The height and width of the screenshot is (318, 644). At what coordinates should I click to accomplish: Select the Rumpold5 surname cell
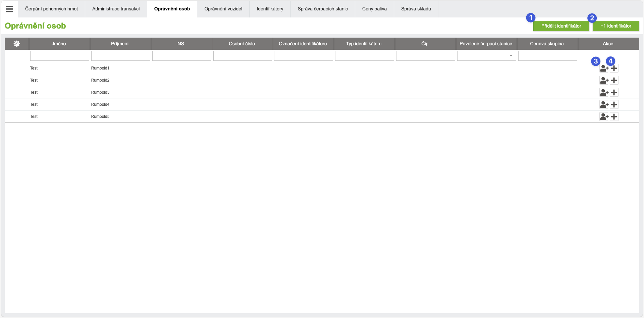[x=100, y=117]
